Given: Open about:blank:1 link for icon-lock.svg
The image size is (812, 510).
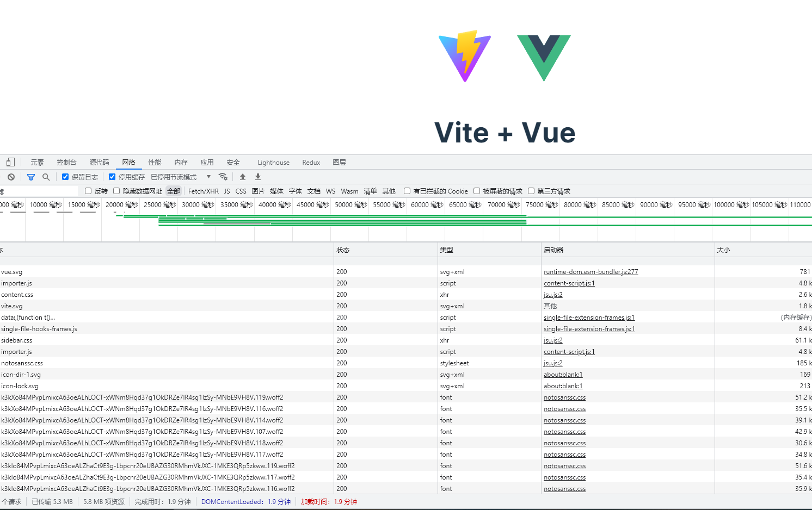Looking at the screenshot, I should (x=563, y=385).
